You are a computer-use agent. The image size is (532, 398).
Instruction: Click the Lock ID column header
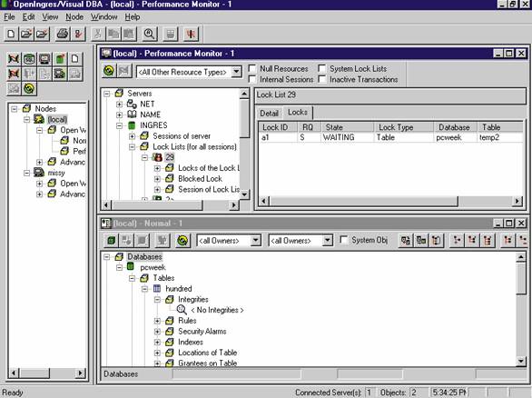[278, 127]
